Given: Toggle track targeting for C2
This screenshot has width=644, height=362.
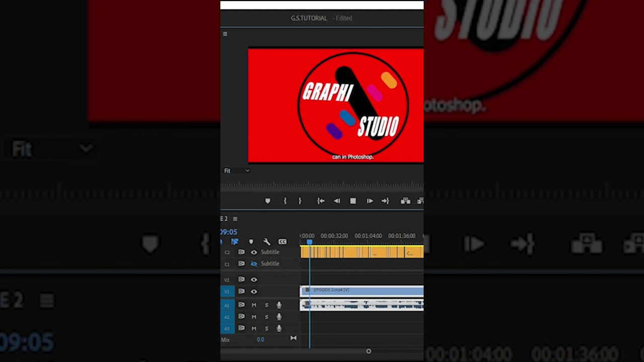Looking at the screenshot, I should point(227,252).
